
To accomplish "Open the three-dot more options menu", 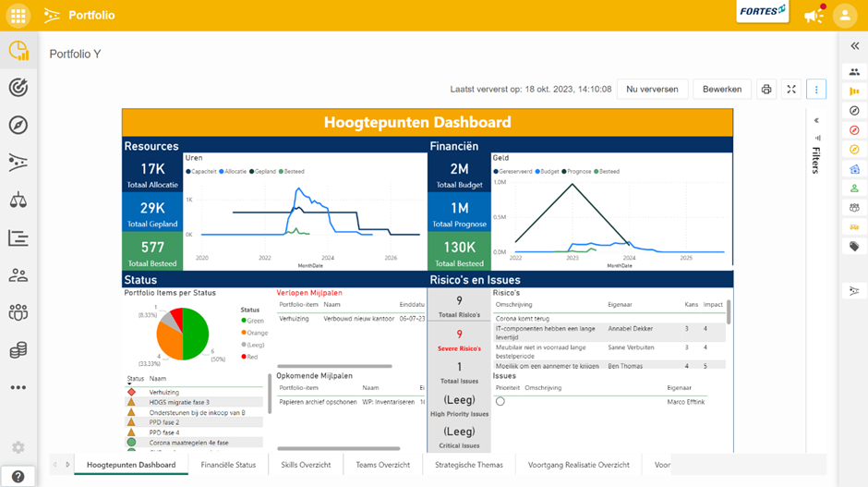I will [816, 90].
